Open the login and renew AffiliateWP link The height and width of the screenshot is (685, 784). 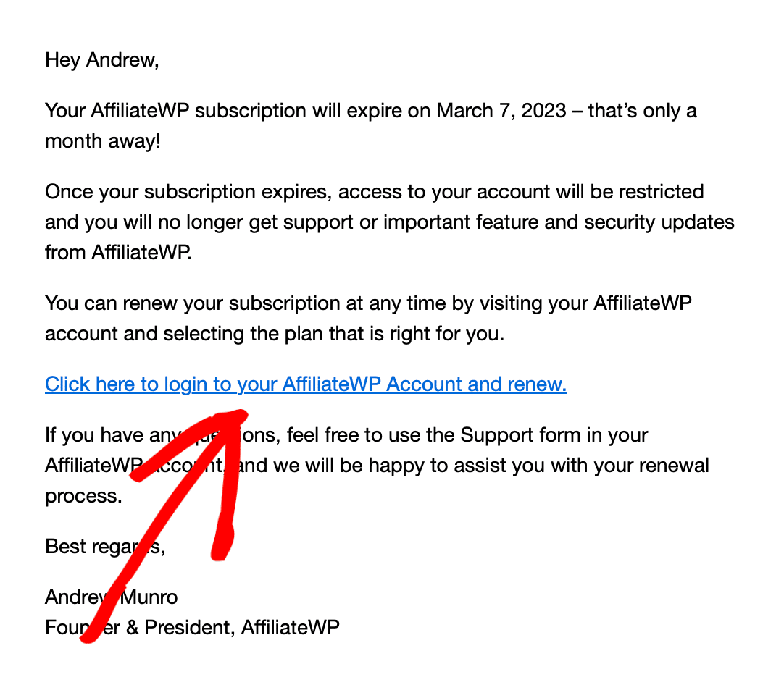point(306,384)
